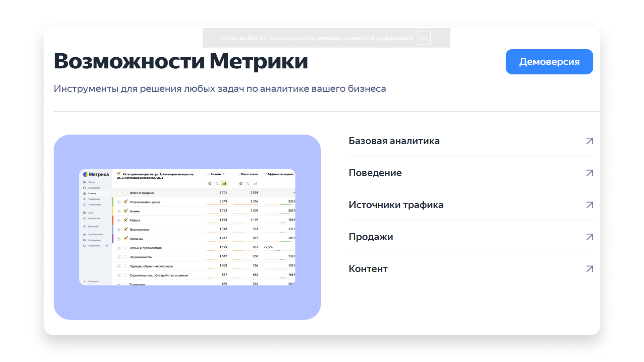Check the Одежда, обувь и аксессуары checkbox
The height and width of the screenshot is (362, 644).
[125, 266]
